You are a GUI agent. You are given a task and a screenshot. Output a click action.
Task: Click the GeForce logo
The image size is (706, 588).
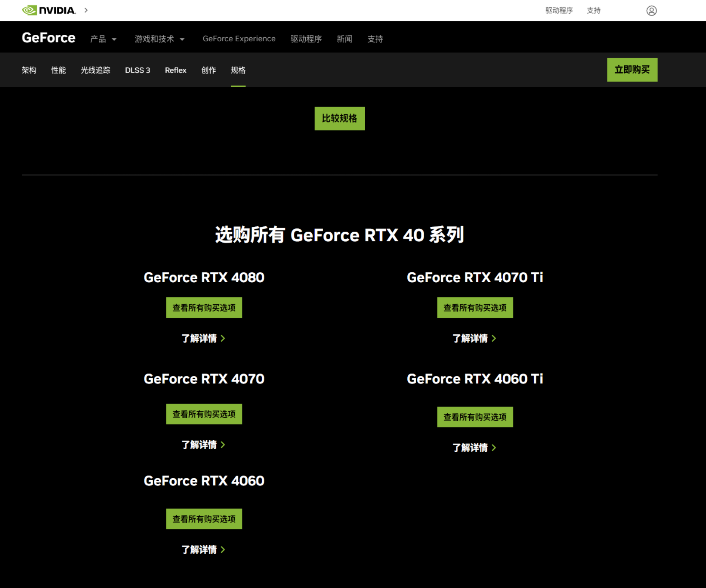(48, 37)
